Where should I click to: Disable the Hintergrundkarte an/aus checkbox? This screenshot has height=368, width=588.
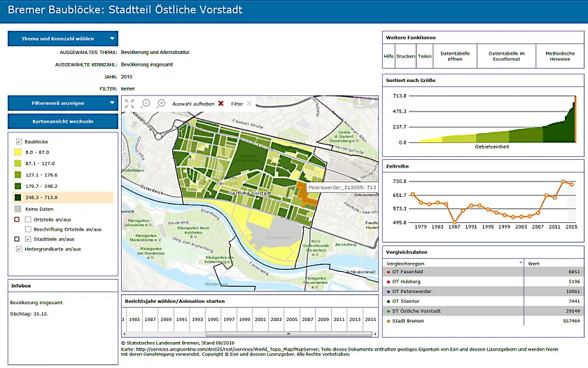tap(19, 249)
